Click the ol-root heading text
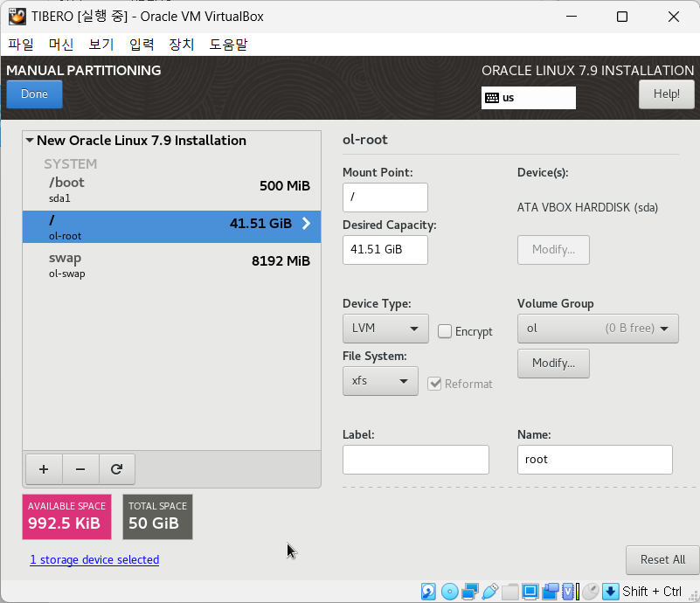This screenshot has width=700, height=603. [364, 140]
